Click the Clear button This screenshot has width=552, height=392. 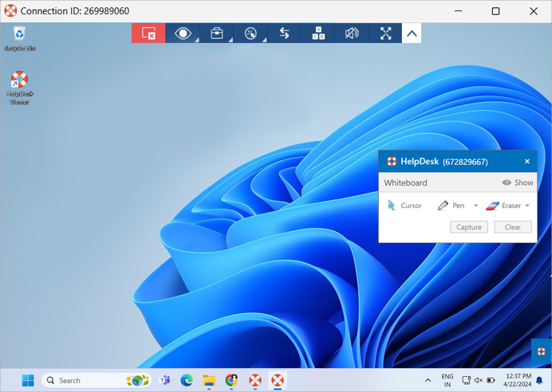(513, 227)
